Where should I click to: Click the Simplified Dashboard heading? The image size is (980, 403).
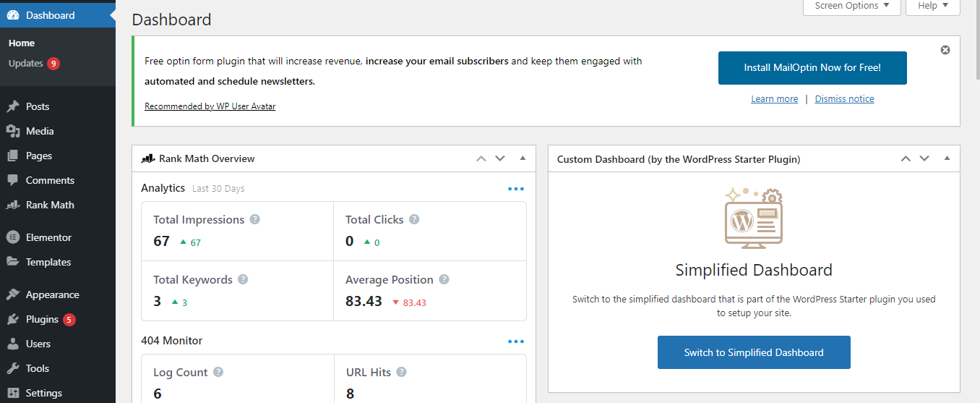point(754,270)
